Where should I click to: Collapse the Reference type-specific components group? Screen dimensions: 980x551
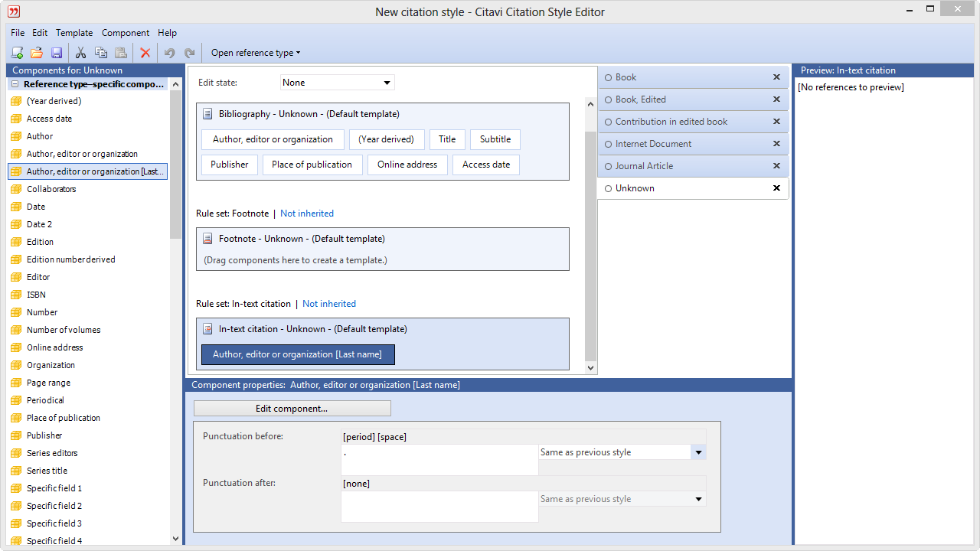pyautogui.click(x=15, y=84)
